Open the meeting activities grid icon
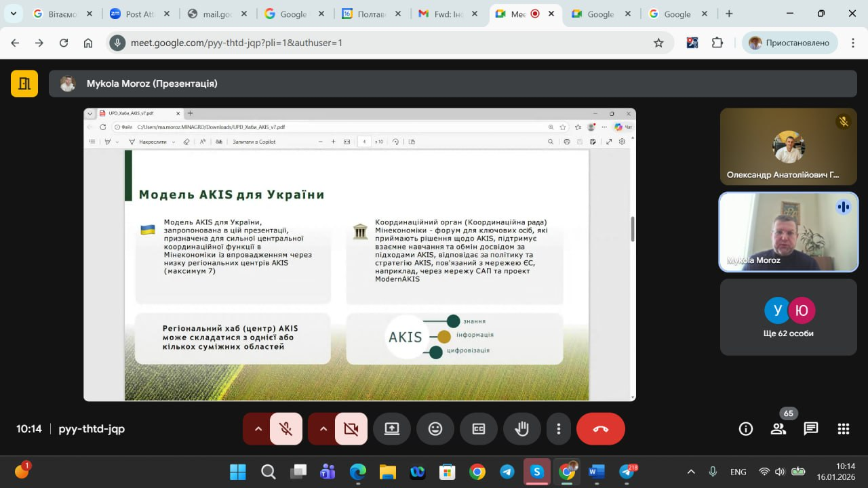The image size is (868, 488). coord(844,428)
